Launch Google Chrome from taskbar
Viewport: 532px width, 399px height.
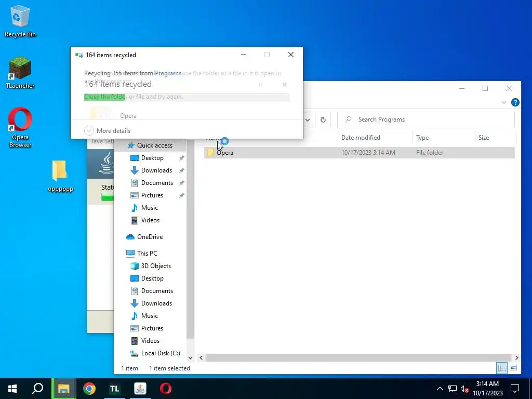point(89,389)
